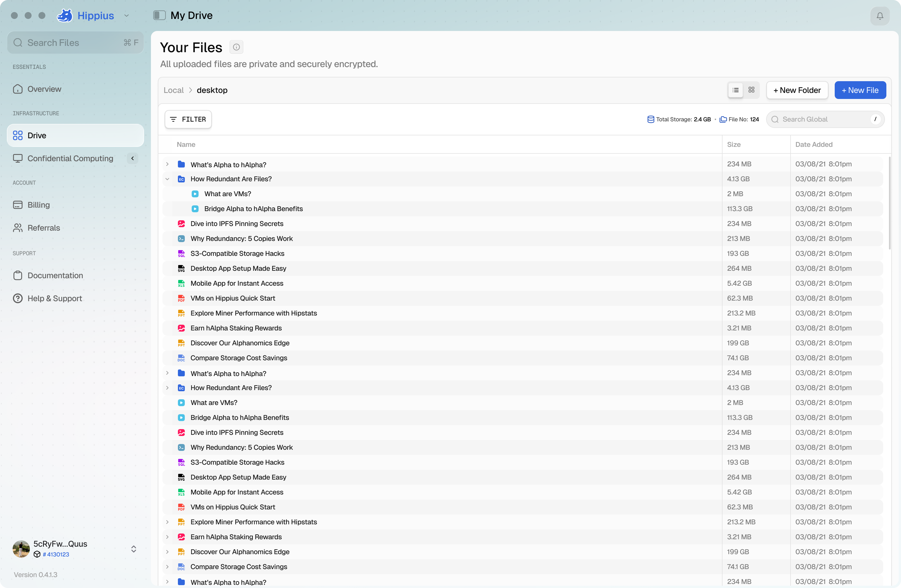The image size is (901, 588).
Task: Click video icon of nested Bridge Alpha to hAlpha Benefits
Action: coord(195,209)
